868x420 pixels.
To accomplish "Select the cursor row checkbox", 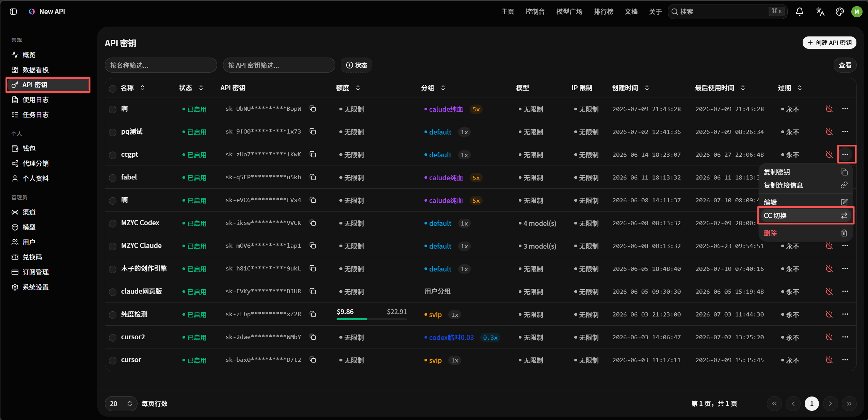I will (113, 360).
